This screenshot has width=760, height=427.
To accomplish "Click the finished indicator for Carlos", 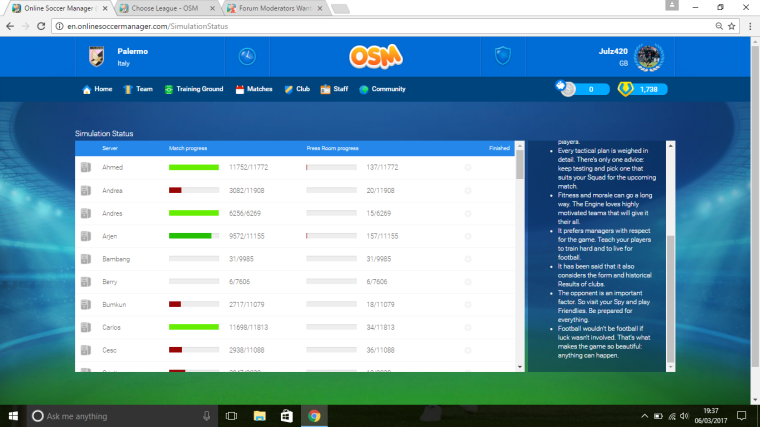I will tap(468, 327).
